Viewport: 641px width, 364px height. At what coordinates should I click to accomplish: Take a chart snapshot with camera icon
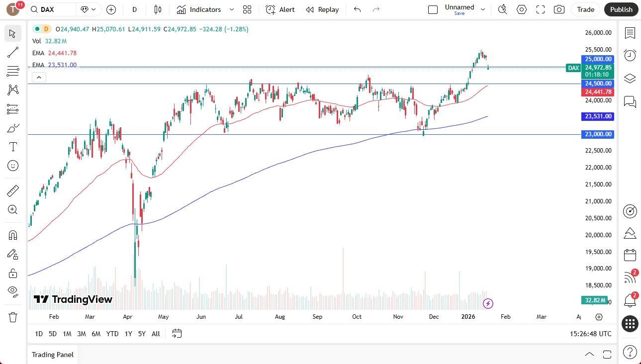tap(559, 9)
